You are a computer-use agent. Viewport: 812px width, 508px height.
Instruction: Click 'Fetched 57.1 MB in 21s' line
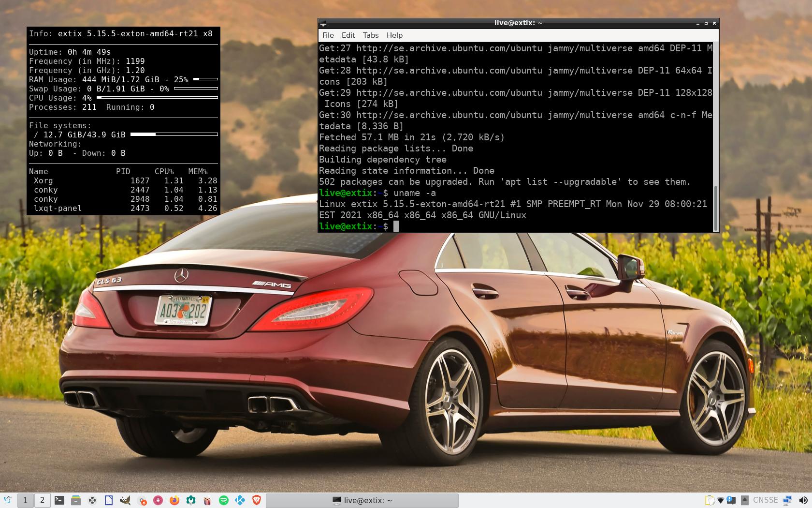pyautogui.click(x=412, y=137)
